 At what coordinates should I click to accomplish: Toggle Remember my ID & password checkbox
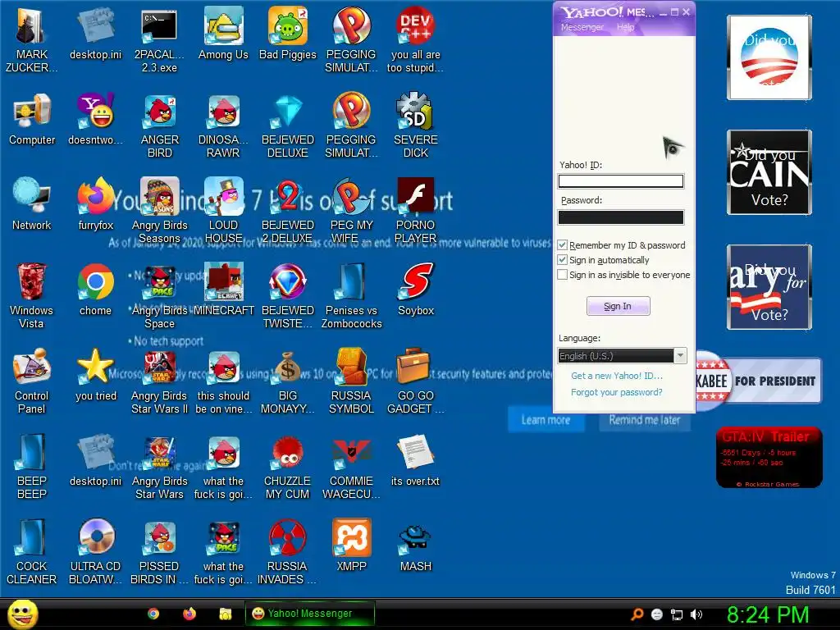point(563,245)
